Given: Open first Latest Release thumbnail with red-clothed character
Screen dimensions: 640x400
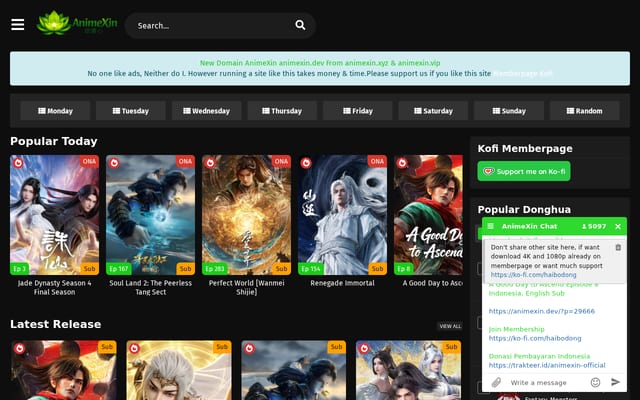Looking at the screenshot, I should point(64,370).
